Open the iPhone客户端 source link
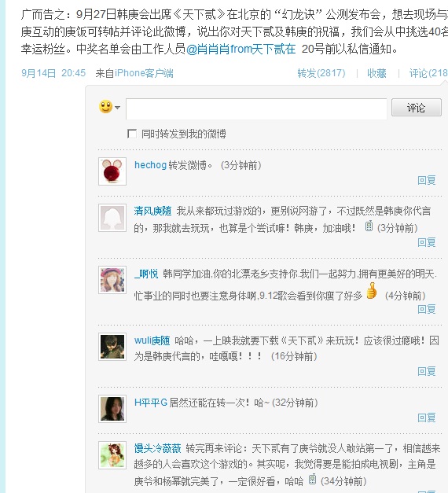This screenshot has height=493, width=448. pyautogui.click(x=144, y=73)
